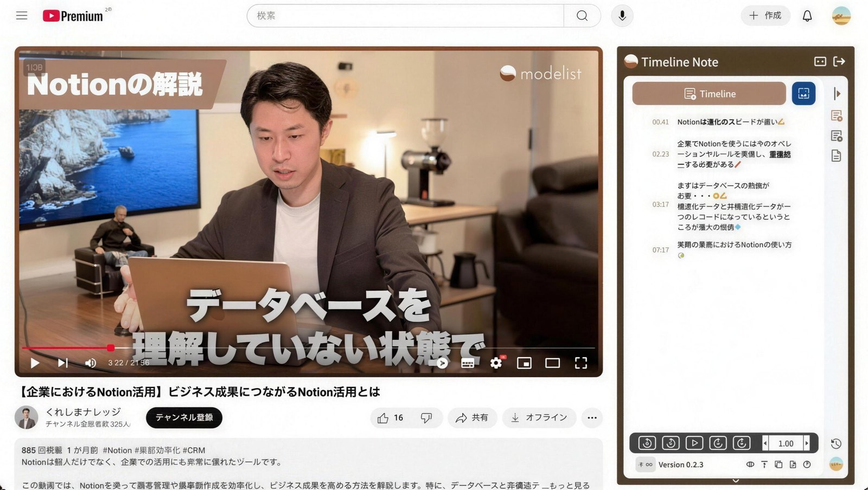Click the play button in Timeline Note controls
Image resolution: width=868 pixels, height=490 pixels.
694,443
